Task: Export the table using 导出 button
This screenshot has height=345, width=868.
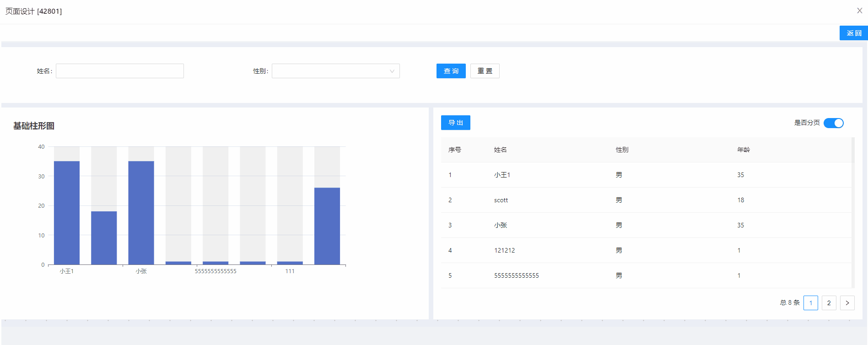Action: 455,123
